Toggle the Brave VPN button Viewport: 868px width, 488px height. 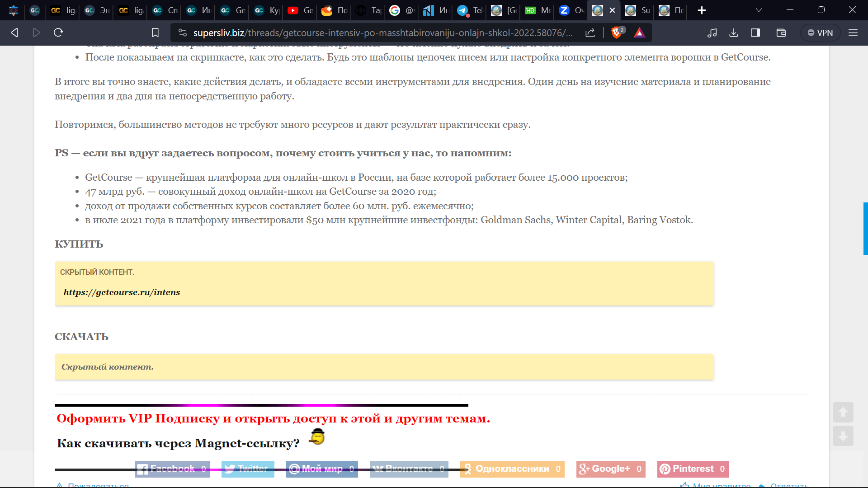820,33
